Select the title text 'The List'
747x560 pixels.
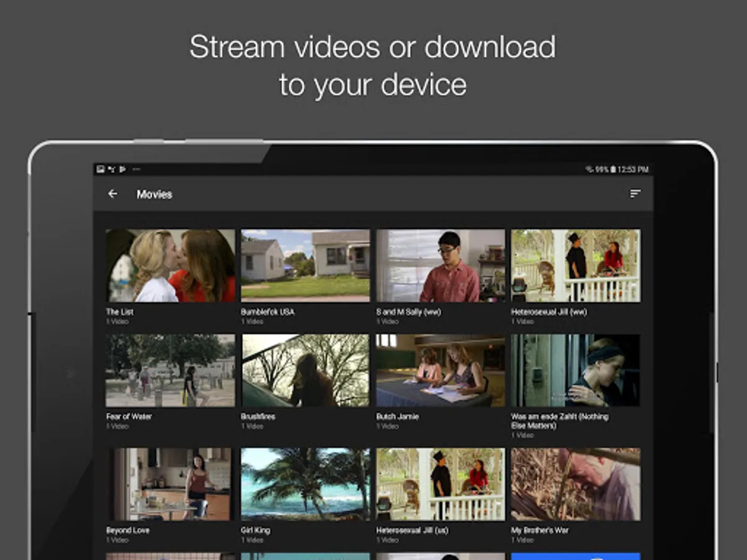coord(120,312)
